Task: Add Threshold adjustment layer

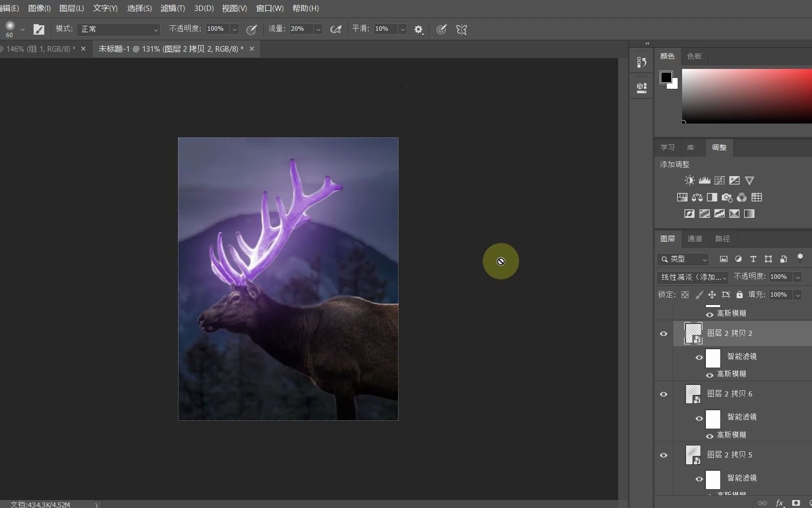Action: [x=719, y=214]
